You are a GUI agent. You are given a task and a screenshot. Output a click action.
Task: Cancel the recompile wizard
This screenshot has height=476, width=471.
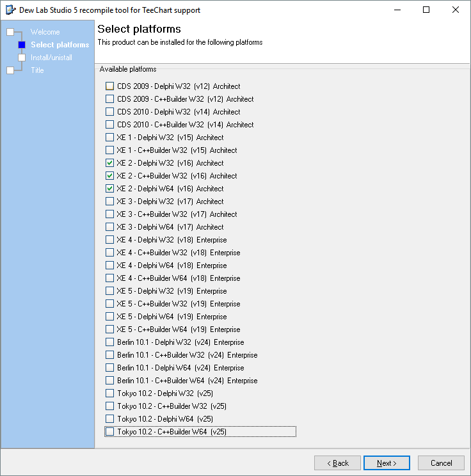[x=441, y=463]
